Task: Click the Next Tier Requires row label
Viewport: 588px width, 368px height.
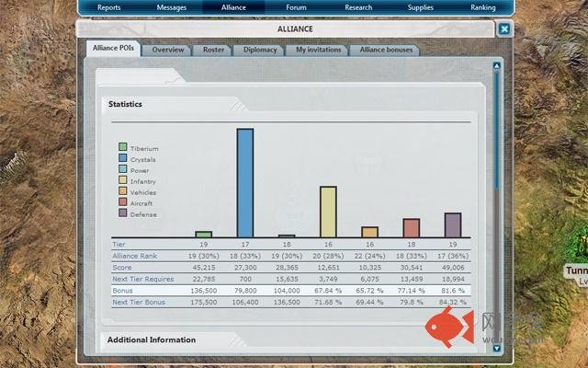Action: click(x=143, y=279)
